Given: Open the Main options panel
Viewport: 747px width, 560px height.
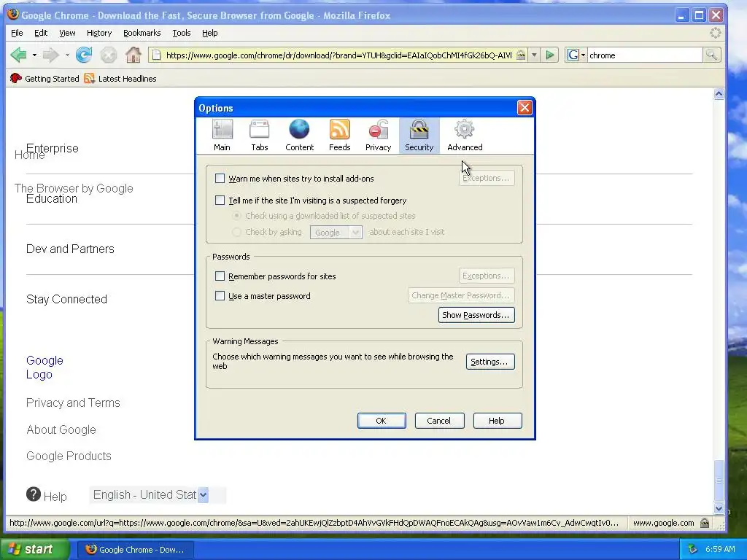Looking at the screenshot, I should [222, 136].
